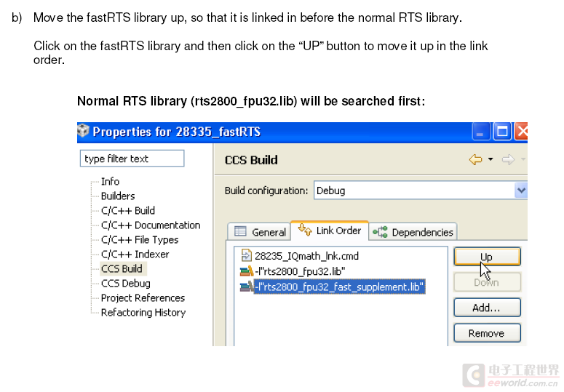The width and height of the screenshot is (564, 392).
Task: Click the Properties window title cube icon
Action: (84, 130)
